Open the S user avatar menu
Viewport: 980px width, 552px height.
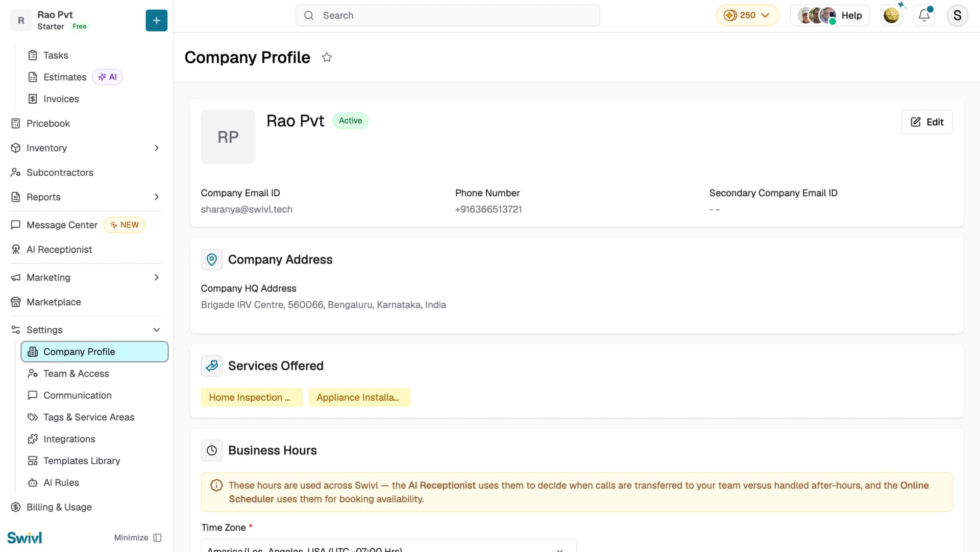click(x=958, y=15)
